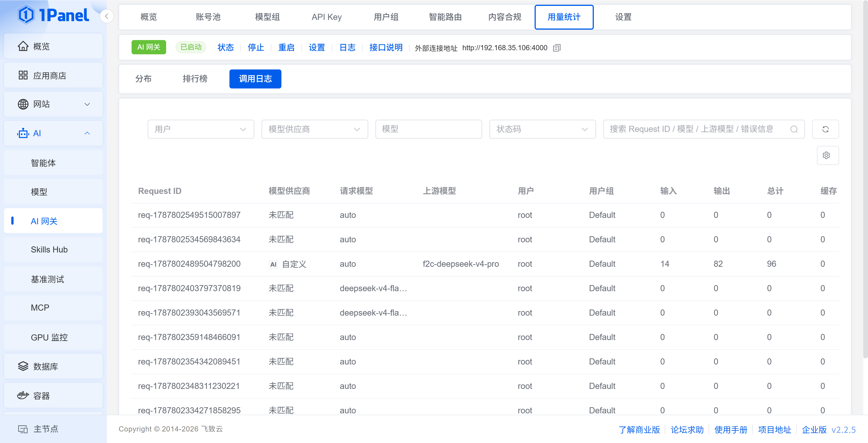Open the 接口说明 link

tap(386, 48)
